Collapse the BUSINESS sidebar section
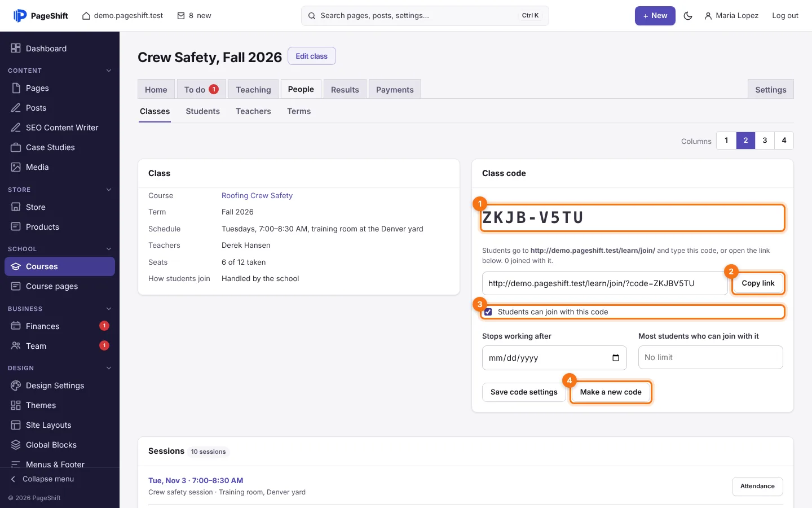 [x=109, y=309]
